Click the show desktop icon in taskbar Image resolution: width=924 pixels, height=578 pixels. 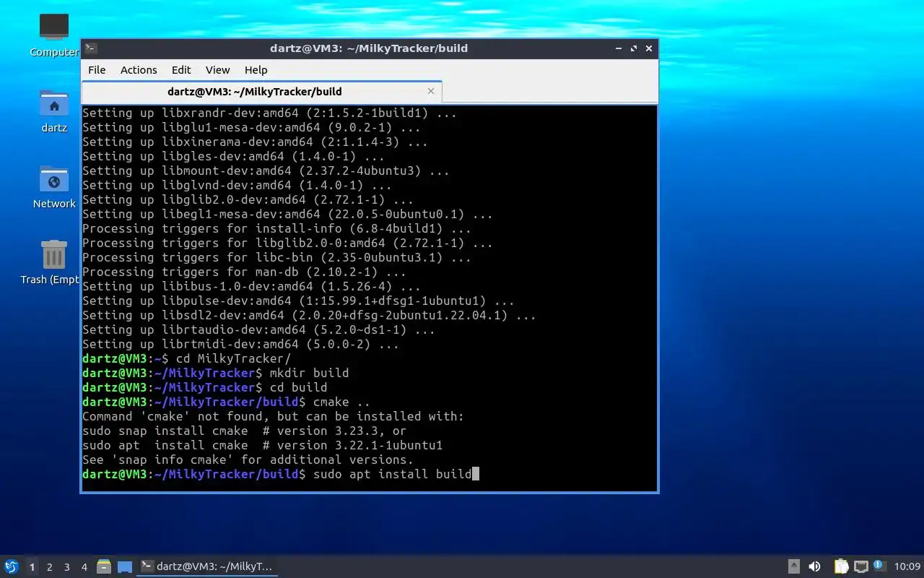click(125, 567)
